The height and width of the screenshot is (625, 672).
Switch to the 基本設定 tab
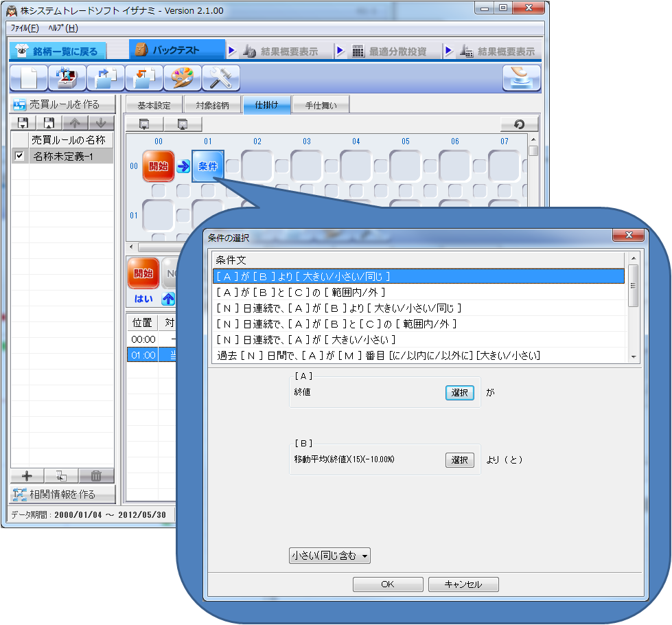click(154, 105)
